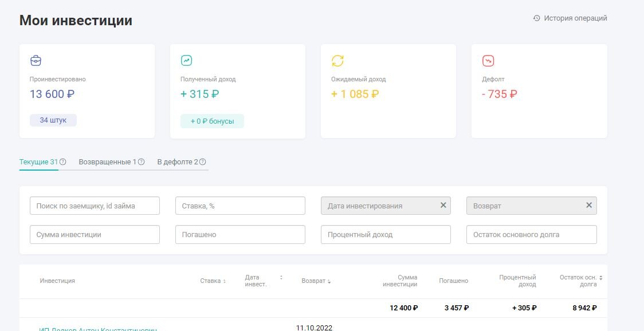644x331 pixels.
Task: Click the help icon next to В дефолте 2
Action: pyautogui.click(x=202, y=162)
